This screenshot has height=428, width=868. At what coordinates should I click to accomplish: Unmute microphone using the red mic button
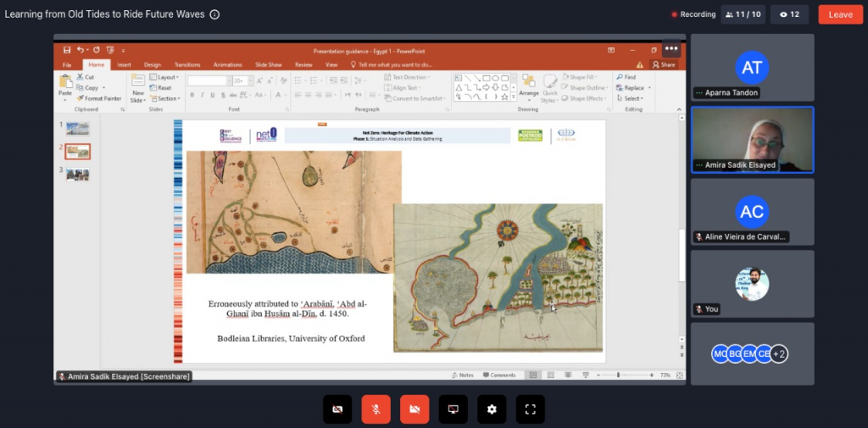376,409
